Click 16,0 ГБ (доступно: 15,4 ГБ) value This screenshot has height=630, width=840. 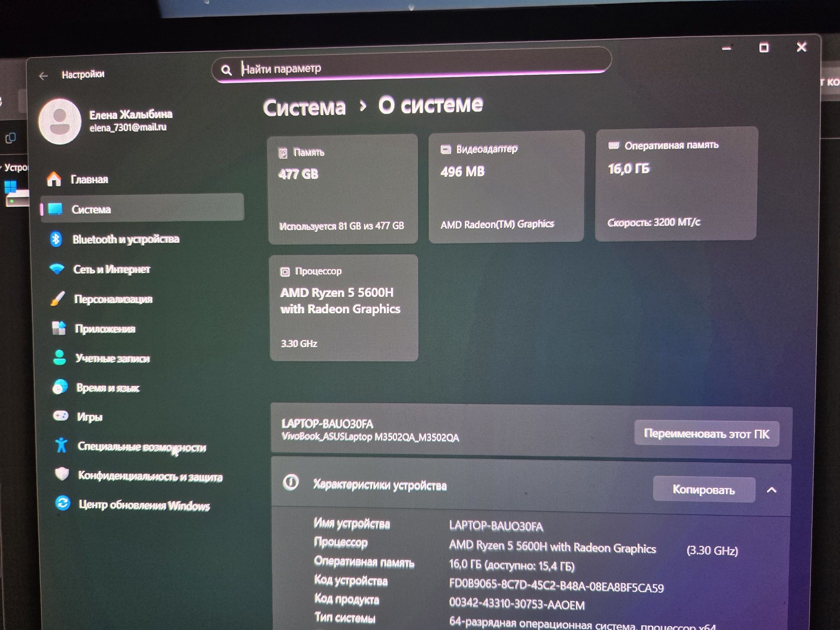(512, 565)
